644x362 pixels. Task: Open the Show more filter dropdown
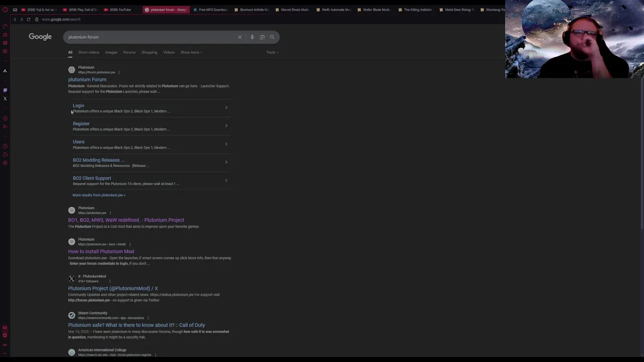pos(191,52)
